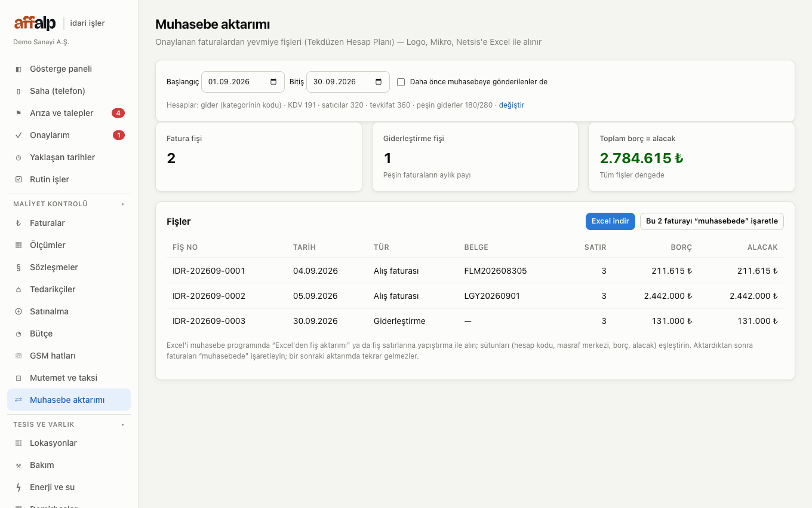Click the icon beside Mutemet ve taksi
The height and width of the screenshot is (508, 812).
coord(19,378)
